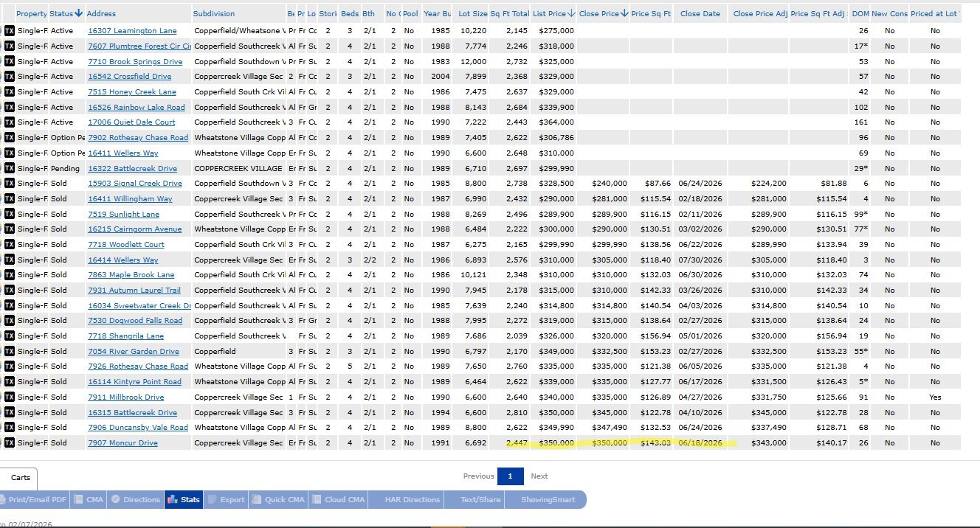Click the TX icon for 16322 Battlecreek Drive
This screenshot has width=980, height=528.
pyautogui.click(x=10, y=168)
